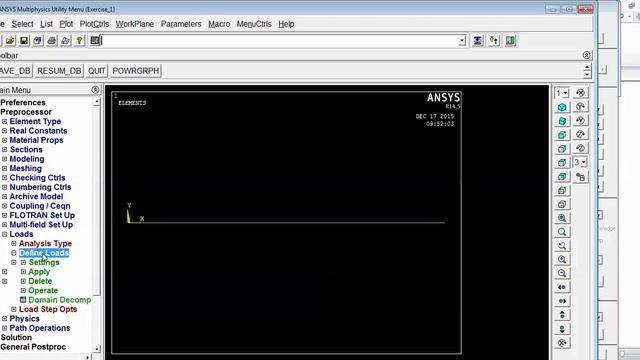Click the rotate icon beside the window number dropdown
The image size is (640, 360).
click(x=580, y=93)
